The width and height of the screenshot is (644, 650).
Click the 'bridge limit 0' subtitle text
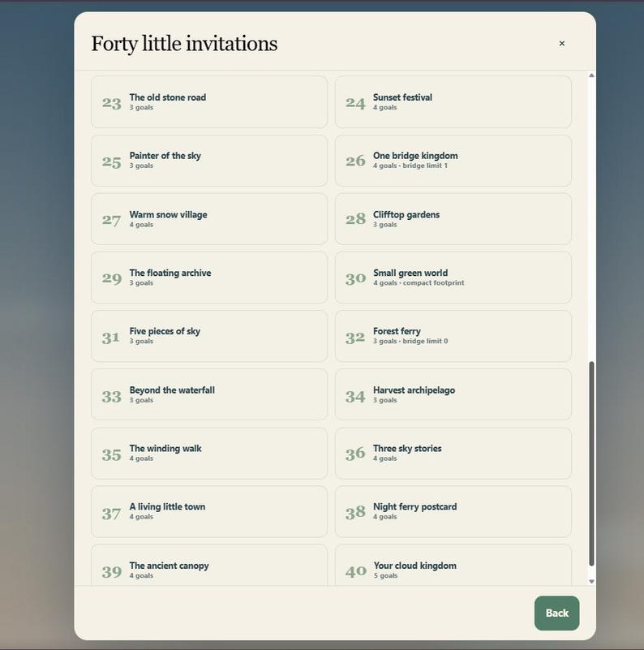click(x=425, y=341)
